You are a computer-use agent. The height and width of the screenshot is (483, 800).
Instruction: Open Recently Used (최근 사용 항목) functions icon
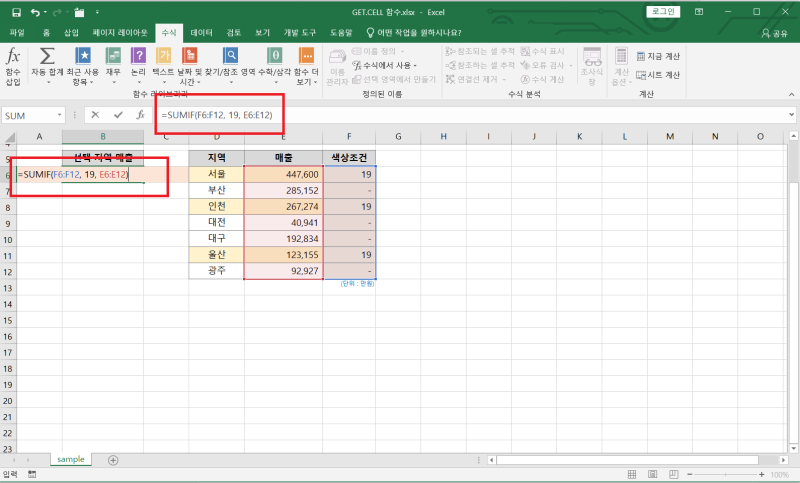83,56
